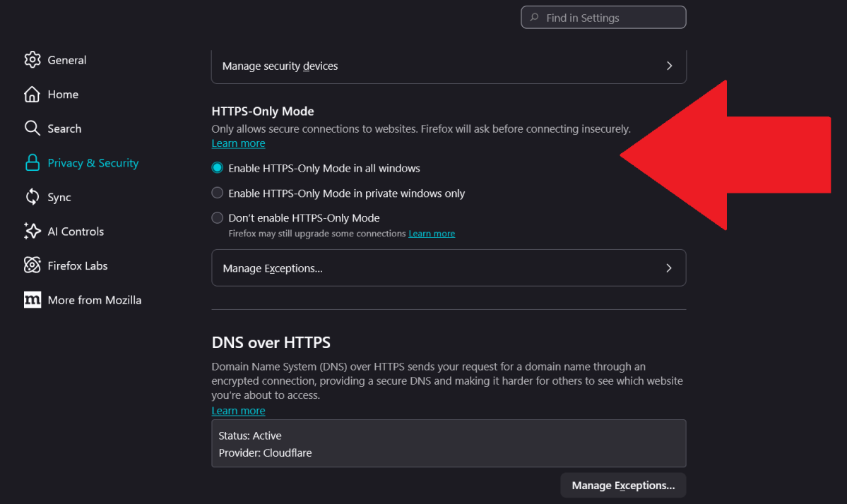The image size is (847, 504).
Task: Choose Don't enable HTTPS-Only Mode
Action: 217,217
